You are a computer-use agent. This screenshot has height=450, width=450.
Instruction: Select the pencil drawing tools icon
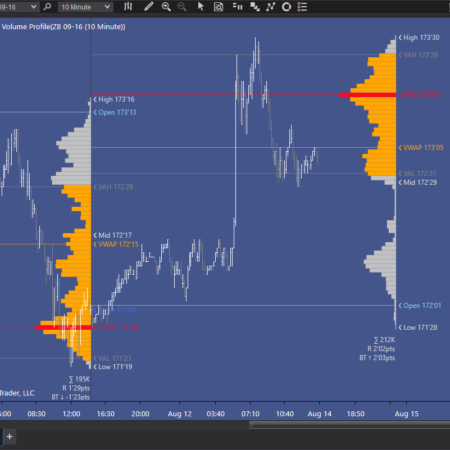(x=148, y=7)
